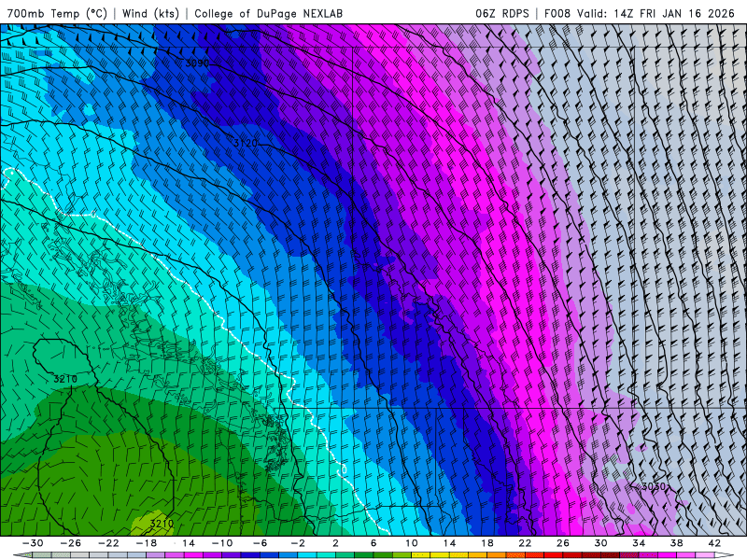Click the legend value 6

click(x=373, y=543)
